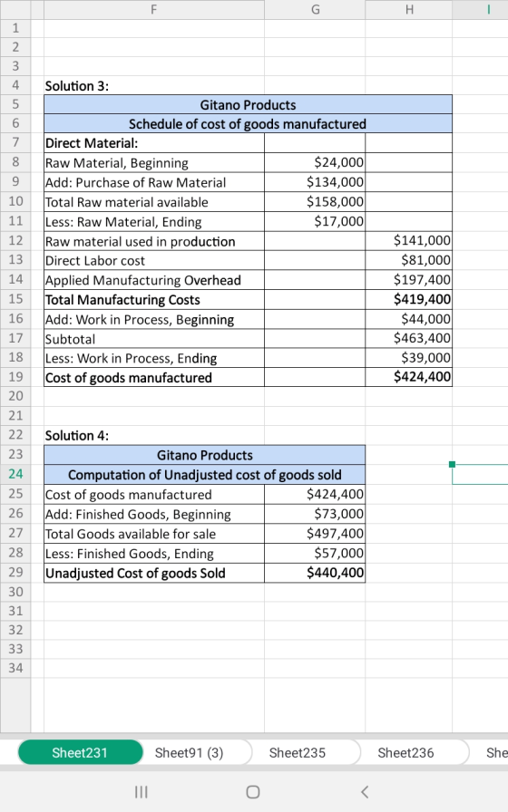The height and width of the screenshot is (812, 508).
Task: Open the Sheet91 (3) tab
Action: coord(190,752)
